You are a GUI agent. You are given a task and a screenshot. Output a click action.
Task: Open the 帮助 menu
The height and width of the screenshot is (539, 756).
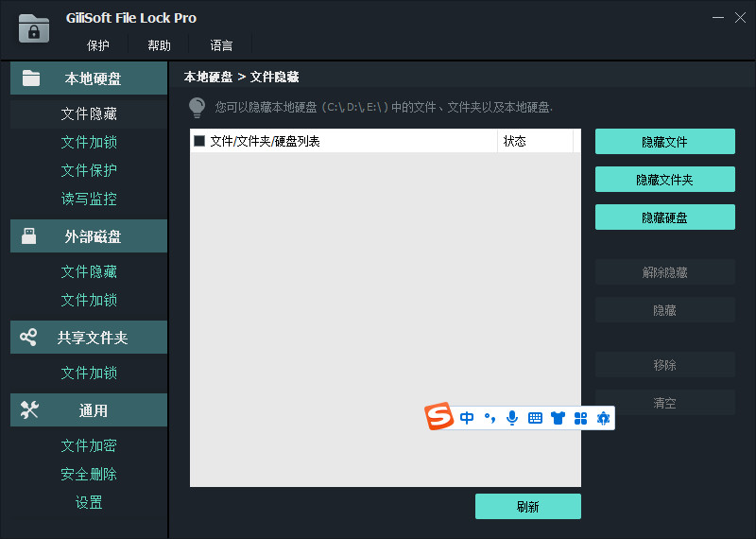(159, 45)
